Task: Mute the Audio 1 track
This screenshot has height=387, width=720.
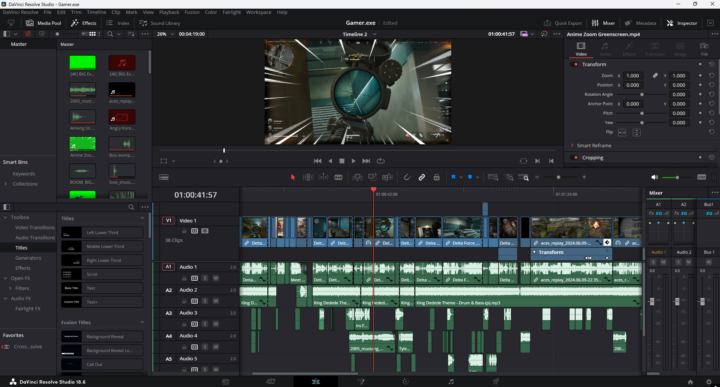Action: pyautogui.click(x=216, y=278)
